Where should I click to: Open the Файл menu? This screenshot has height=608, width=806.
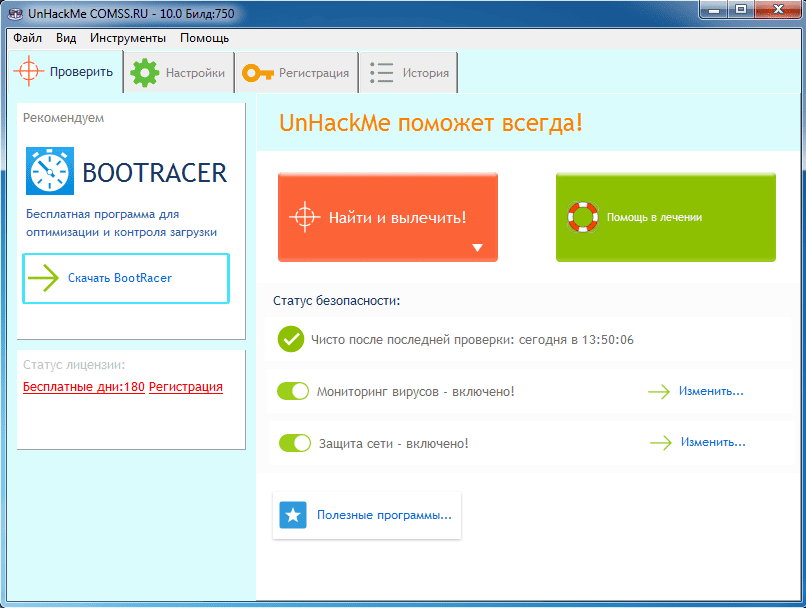[x=27, y=38]
